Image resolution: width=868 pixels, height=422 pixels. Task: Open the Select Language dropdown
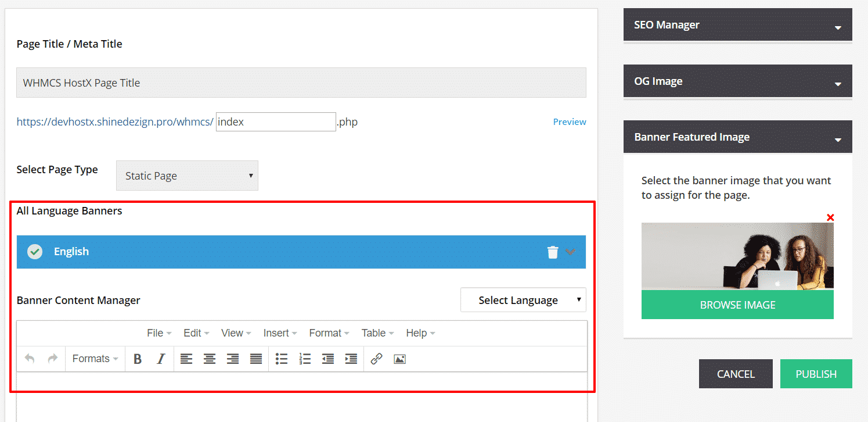coord(523,300)
